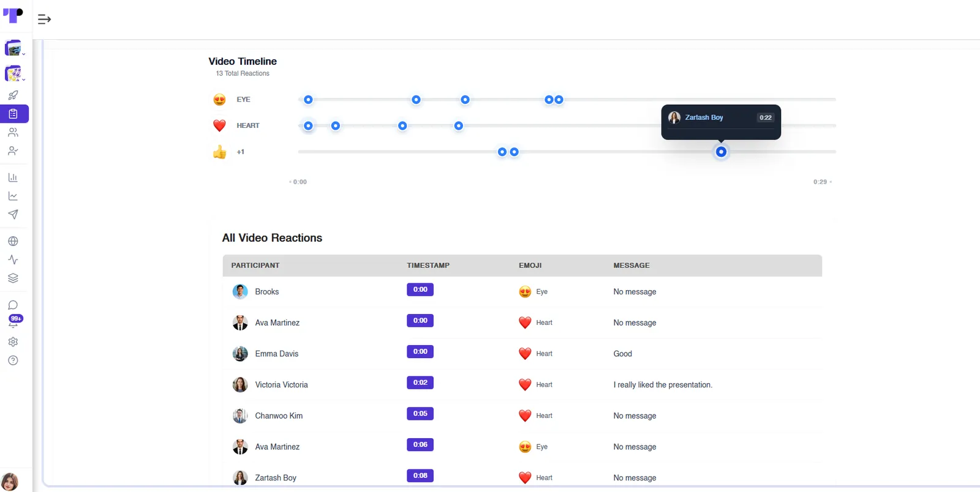Click the EYE reaction track line
This screenshot has height=492, width=980.
click(x=567, y=100)
